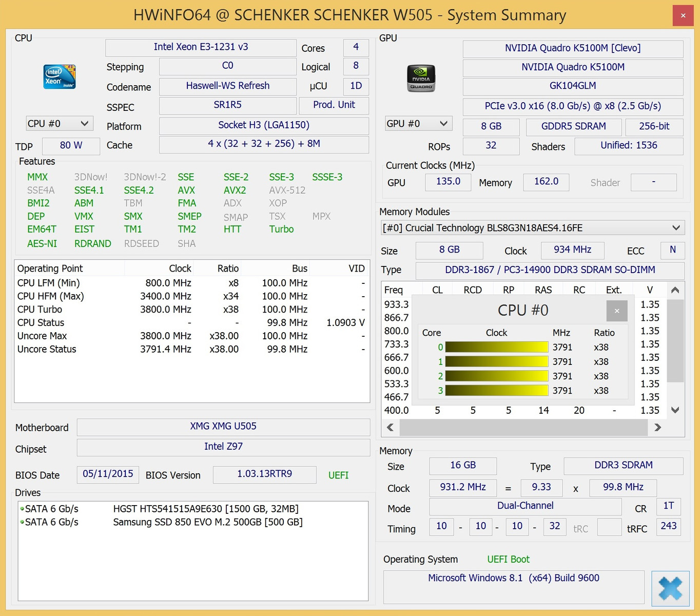700x616 pixels.
Task: Click the Intel Z97 chipset field
Action: tap(223, 447)
